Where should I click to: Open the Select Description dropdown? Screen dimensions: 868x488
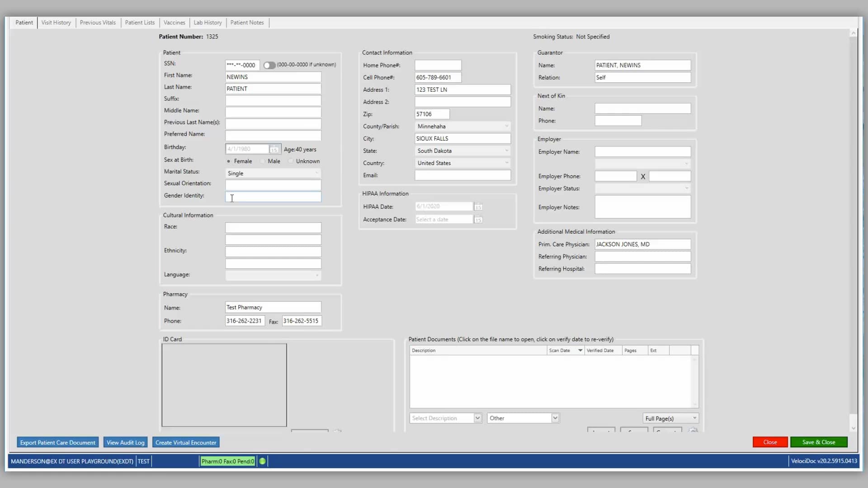click(477, 418)
